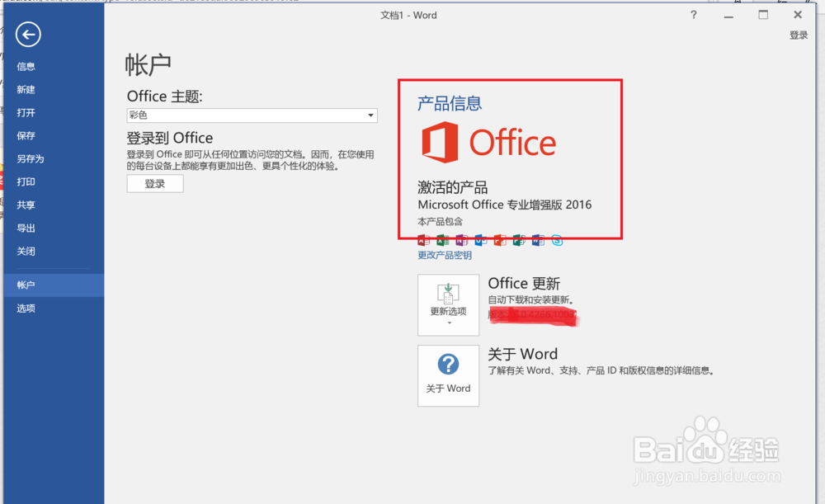The image size is (825, 504).
Task: Click the 激活的产品 text
Action: click(452, 187)
